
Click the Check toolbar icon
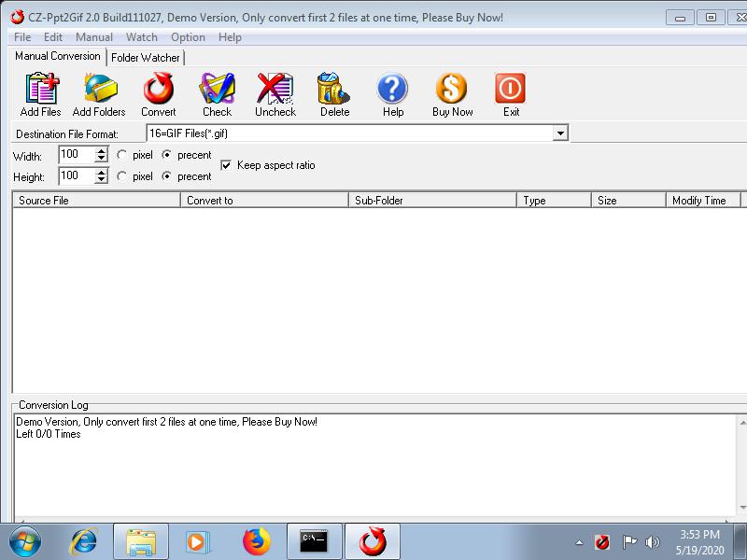coord(218,89)
